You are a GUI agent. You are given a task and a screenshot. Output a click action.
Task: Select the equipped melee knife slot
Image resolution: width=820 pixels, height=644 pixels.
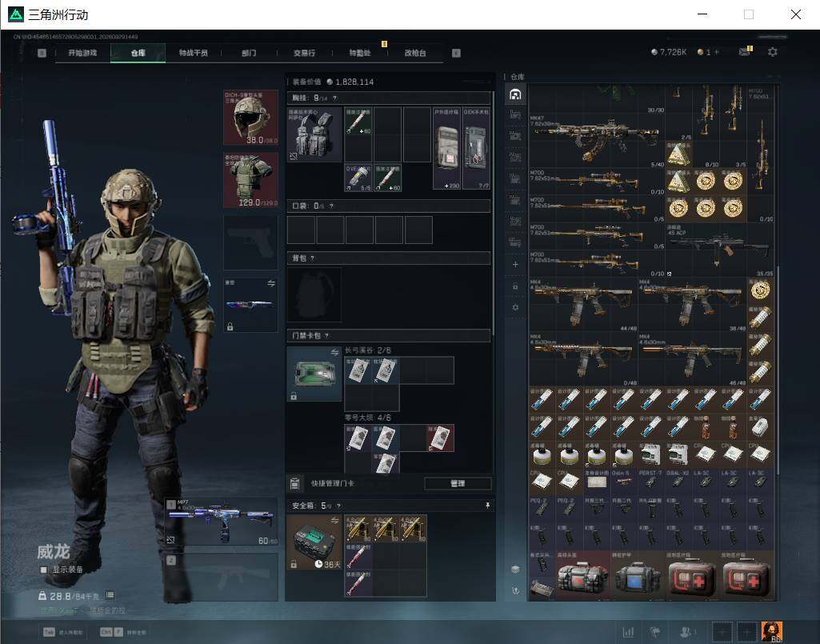(x=250, y=305)
